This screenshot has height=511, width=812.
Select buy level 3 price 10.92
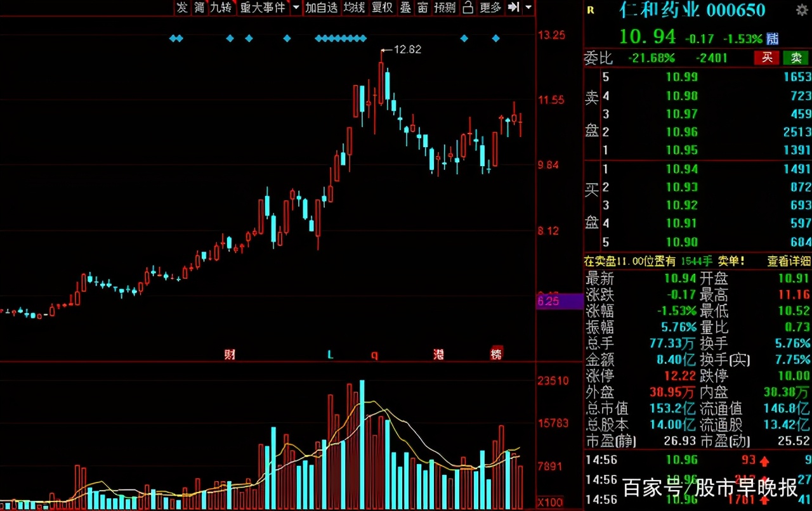coord(681,205)
